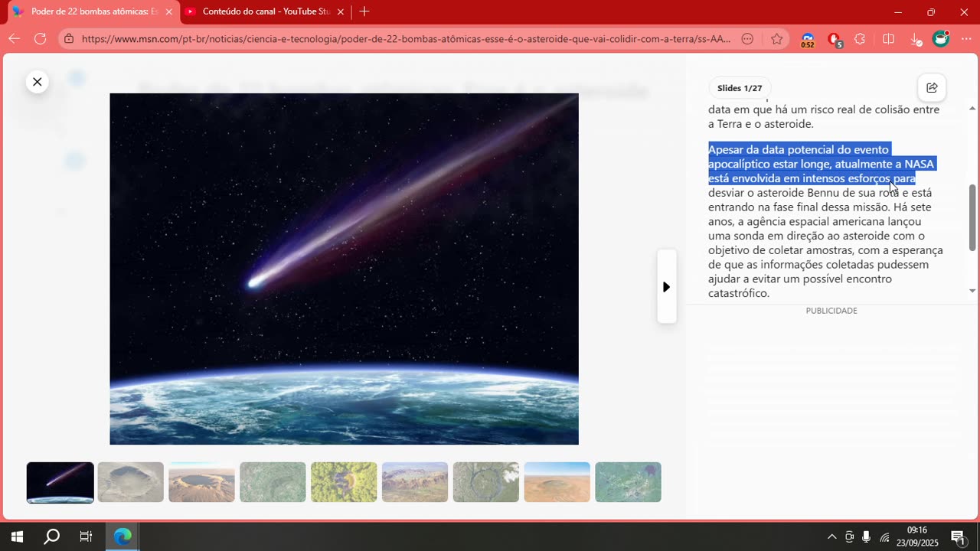
Task: Open the fifth thumbnail with forest crater lake
Action: point(344,482)
